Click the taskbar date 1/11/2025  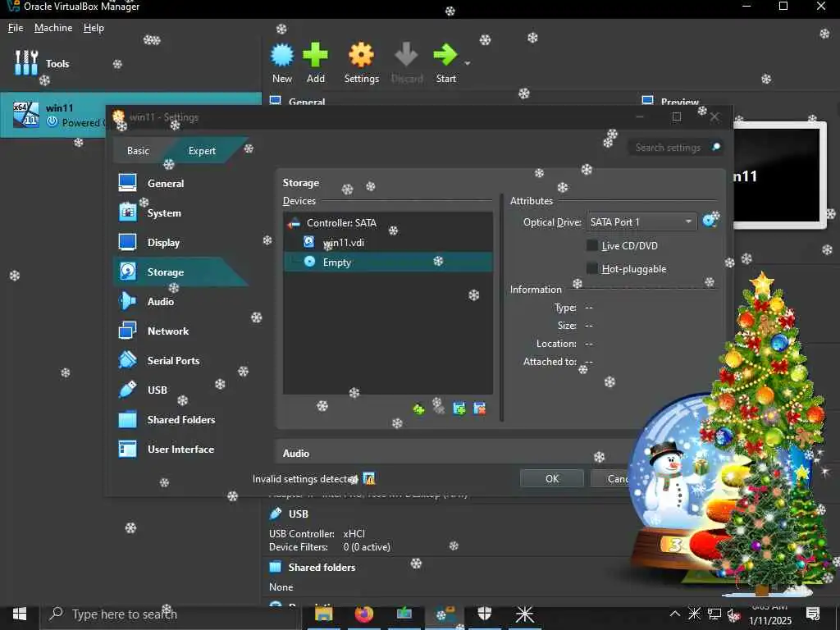[x=769, y=620]
